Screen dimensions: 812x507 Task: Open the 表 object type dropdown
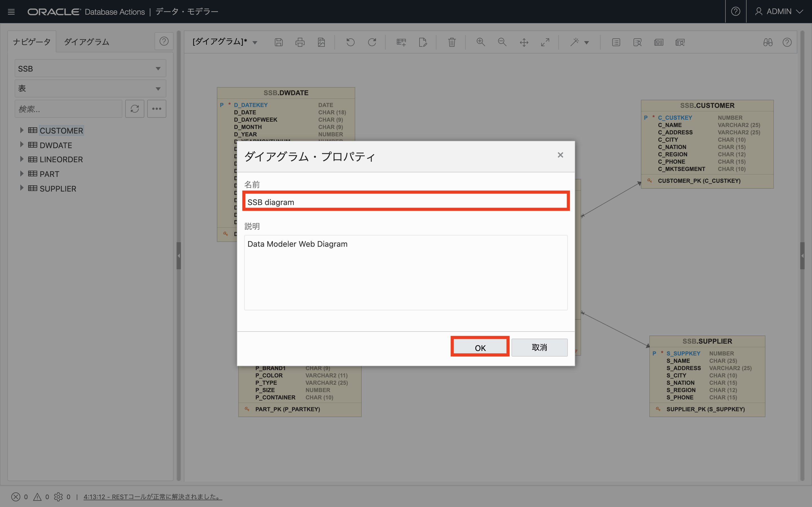coord(90,88)
